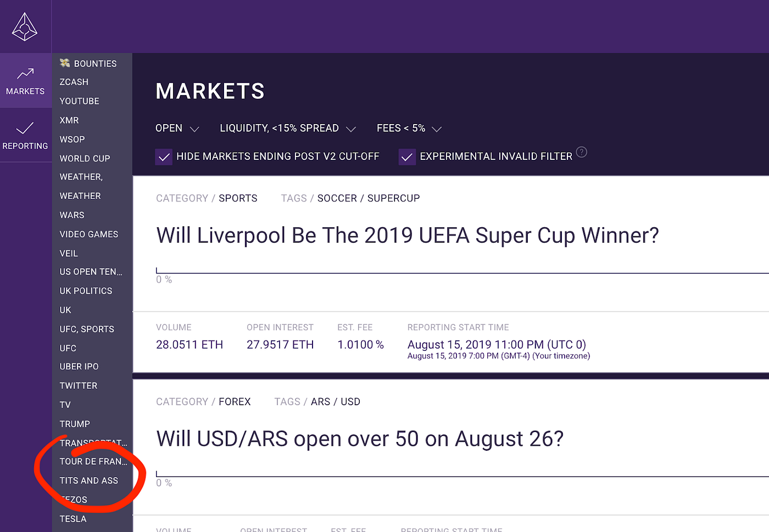769x532 pixels.
Task: Select the UK POLITICS category
Action: pyautogui.click(x=86, y=290)
